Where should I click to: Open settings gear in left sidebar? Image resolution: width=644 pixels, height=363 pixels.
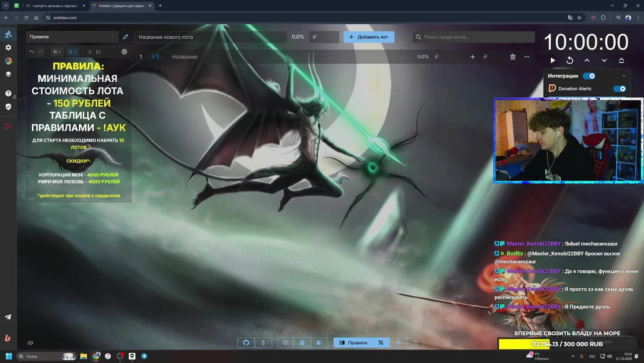8,47
